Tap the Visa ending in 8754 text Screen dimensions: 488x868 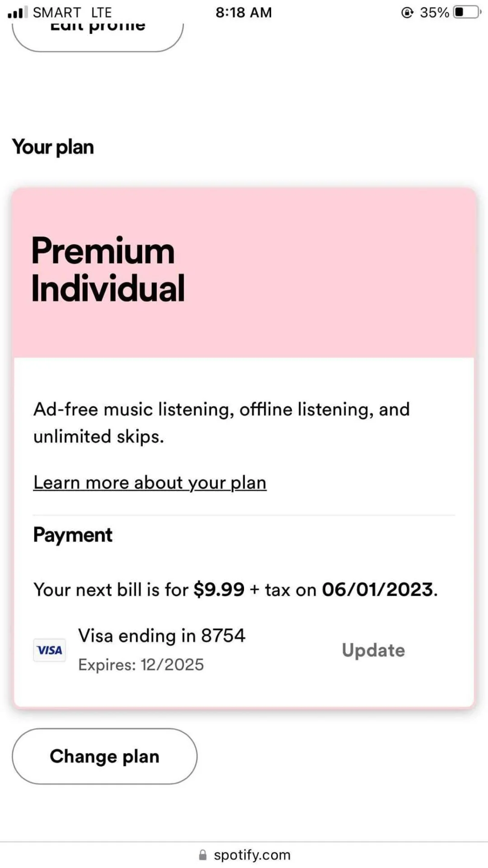(x=162, y=636)
